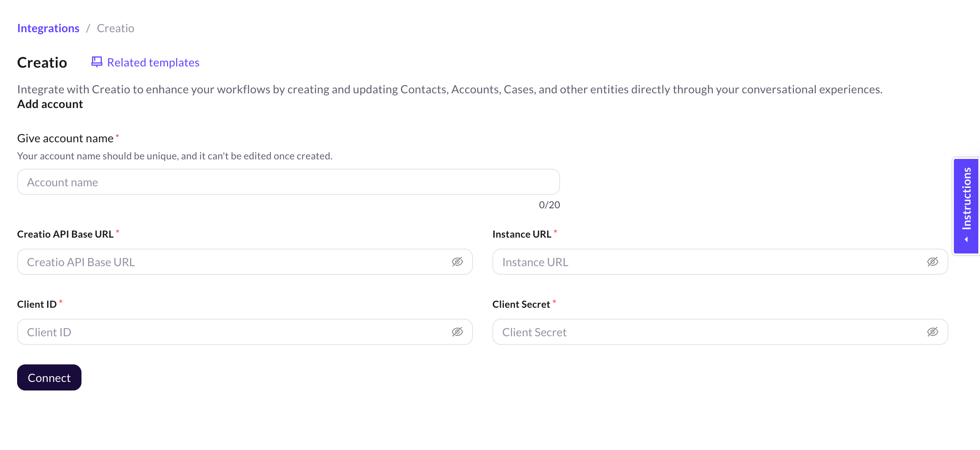Toggle visibility of Creatio API Base URL

point(457,262)
